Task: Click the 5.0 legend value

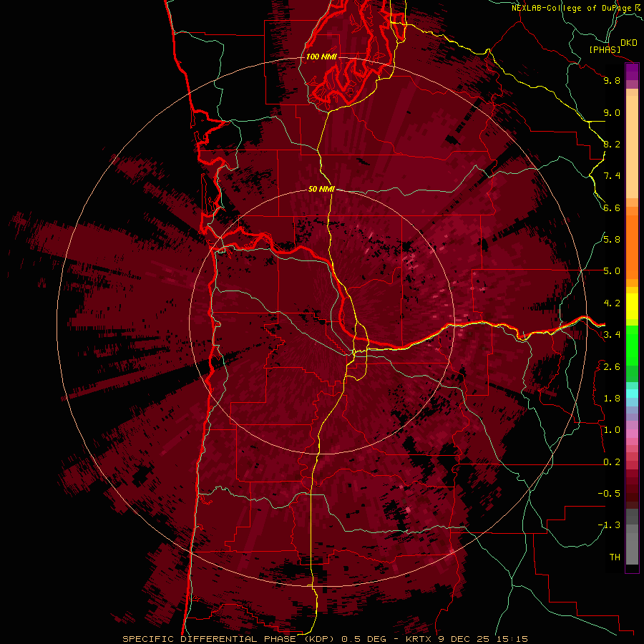Action: pos(612,271)
